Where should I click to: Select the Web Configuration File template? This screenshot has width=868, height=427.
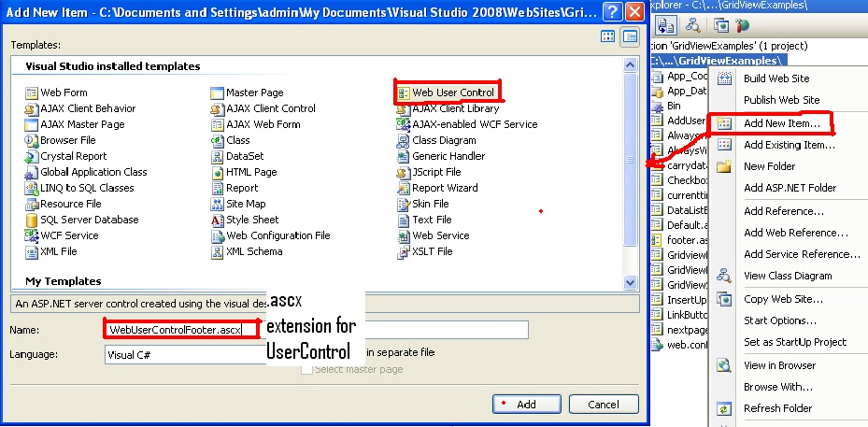coord(270,235)
